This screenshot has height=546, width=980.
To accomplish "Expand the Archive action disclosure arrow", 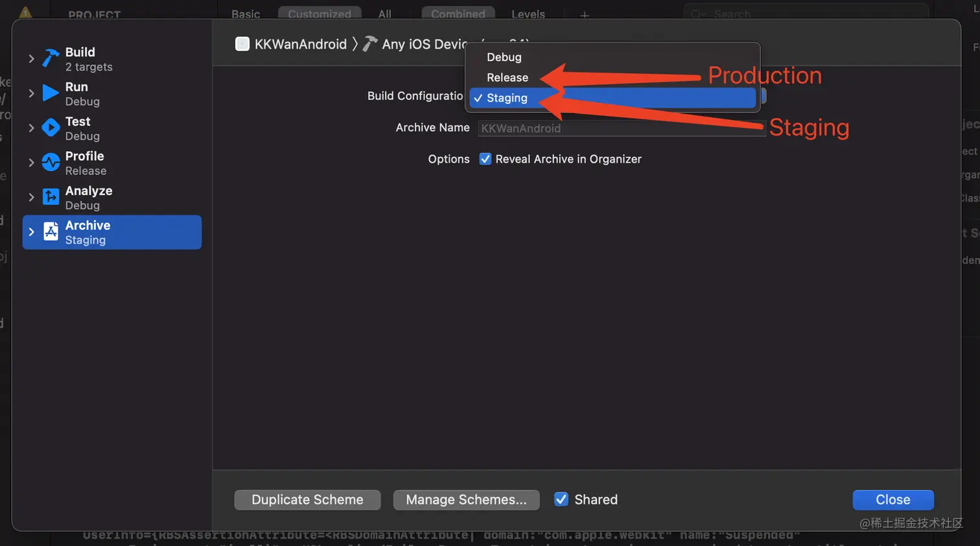I will 31,231.
